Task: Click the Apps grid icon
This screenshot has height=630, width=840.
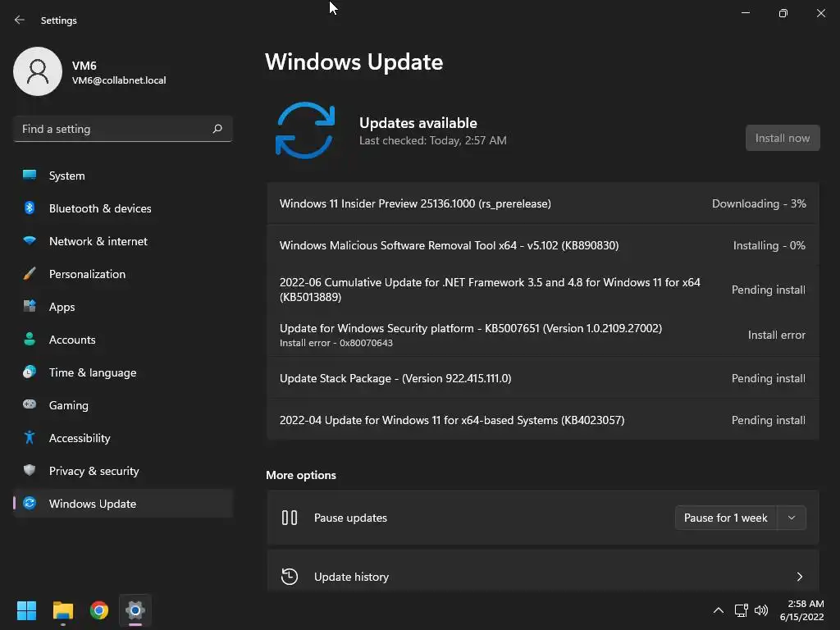Action: click(x=30, y=307)
